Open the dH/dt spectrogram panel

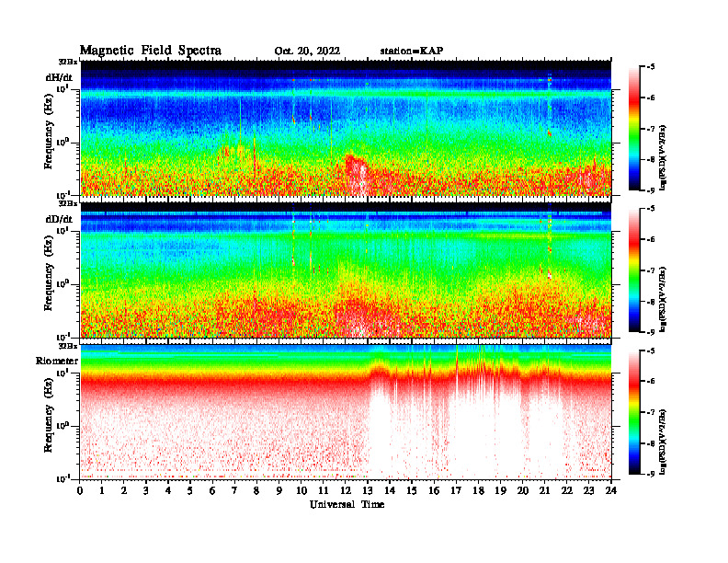[346, 128]
